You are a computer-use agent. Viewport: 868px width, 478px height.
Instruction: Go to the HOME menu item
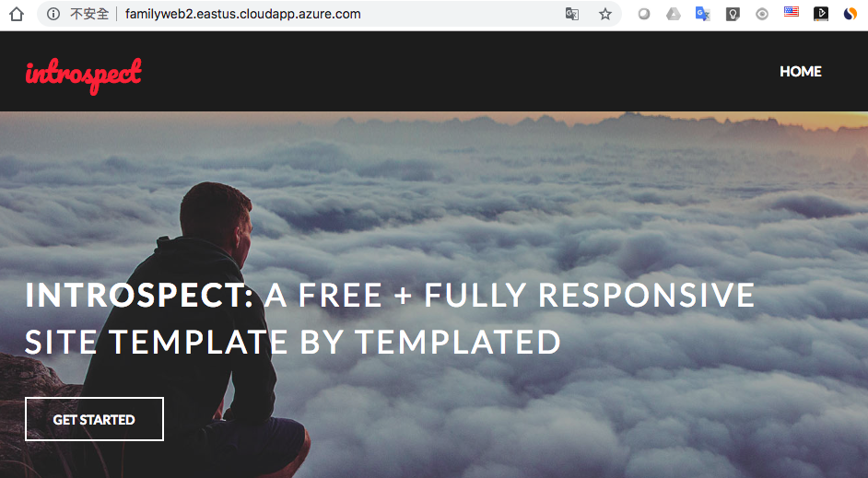[x=801, y=71]
